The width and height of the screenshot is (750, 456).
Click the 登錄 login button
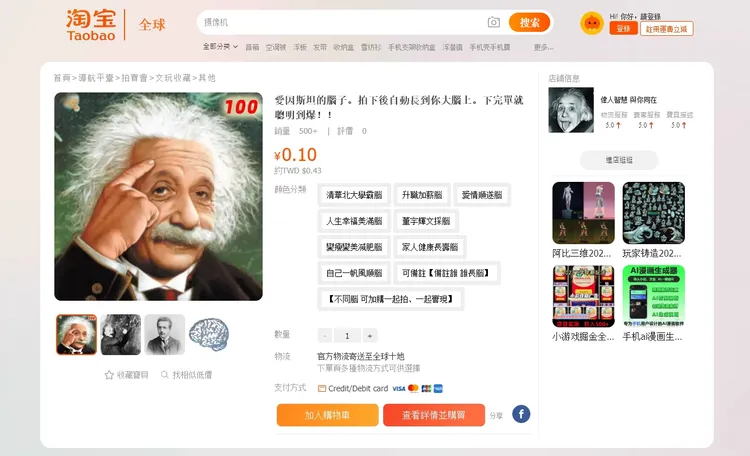coord(623,29)
